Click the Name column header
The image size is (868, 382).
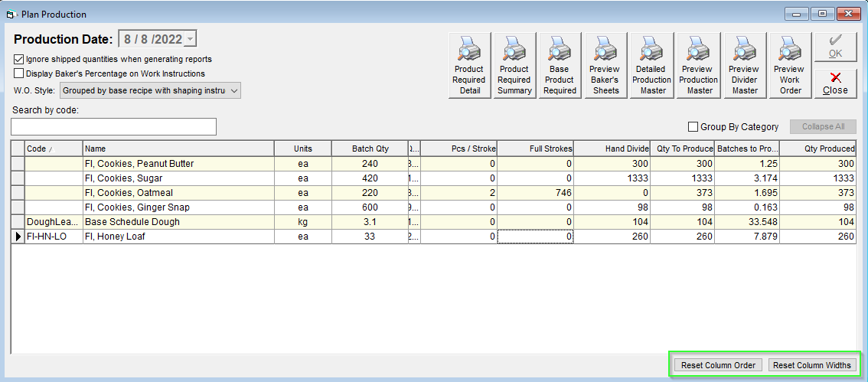(x=179, y=149)
